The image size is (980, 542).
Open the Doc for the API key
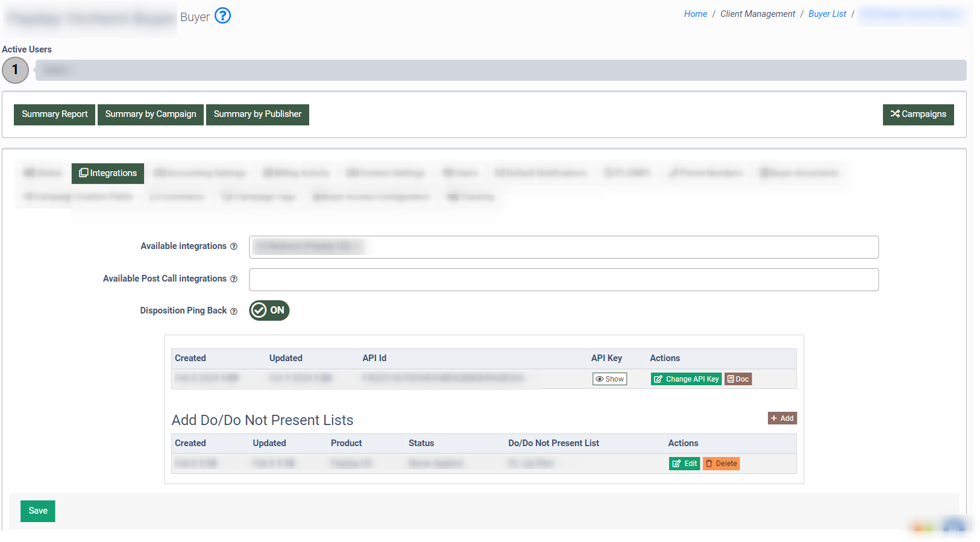coord(738,379)
